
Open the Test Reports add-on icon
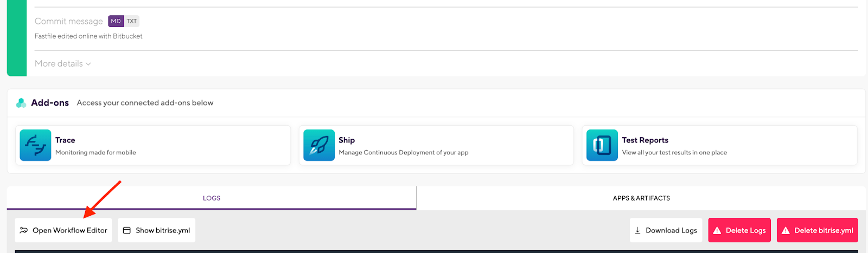(602, 145)
